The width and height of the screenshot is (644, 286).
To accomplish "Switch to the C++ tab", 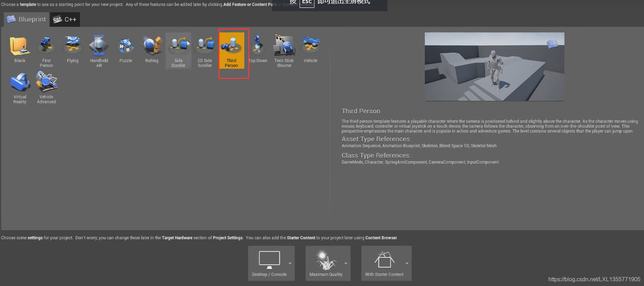I will [x=65, y=20].
